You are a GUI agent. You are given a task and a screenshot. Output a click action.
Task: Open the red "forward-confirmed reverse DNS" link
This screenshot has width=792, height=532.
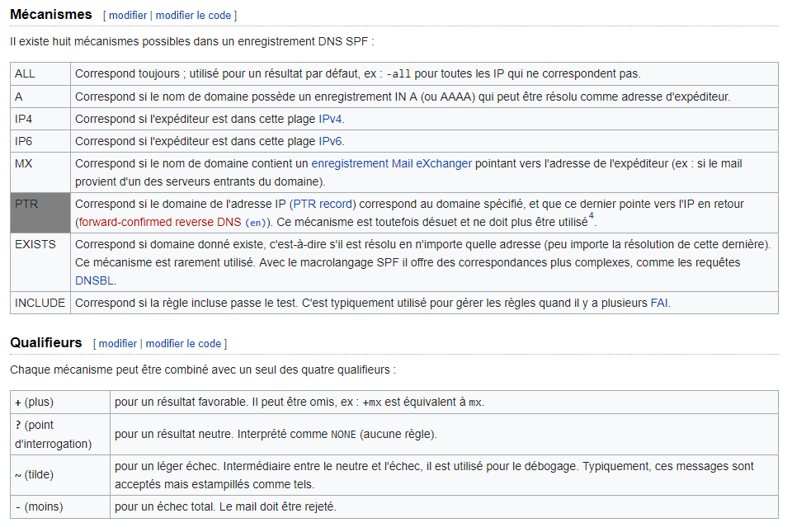pos(158,222)
